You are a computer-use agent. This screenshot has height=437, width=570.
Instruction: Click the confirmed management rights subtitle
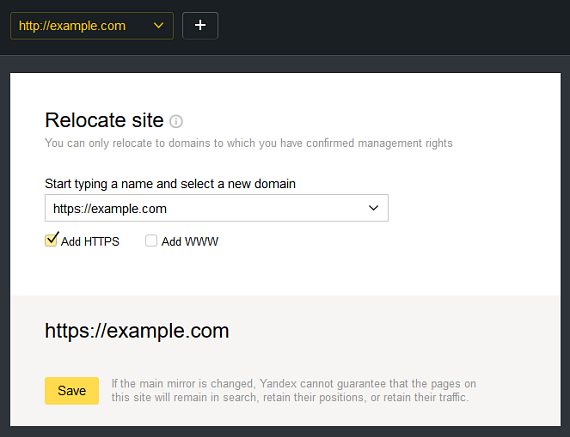(249, 143)
